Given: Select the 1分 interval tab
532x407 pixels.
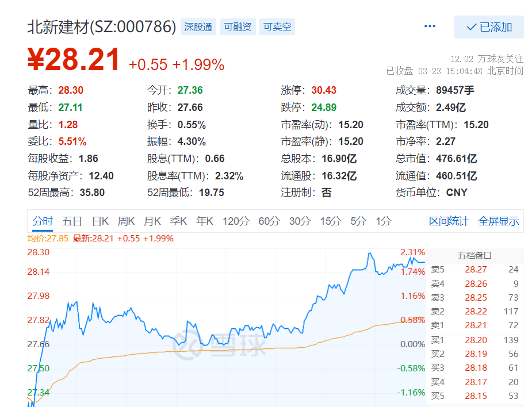Looking at the screenshot, I should (x=384, y=221).
